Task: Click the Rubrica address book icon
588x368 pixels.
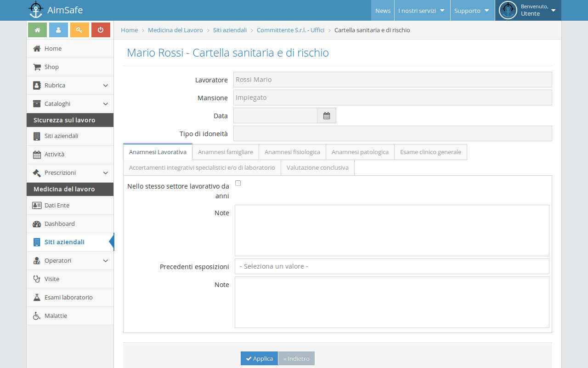Action: 37,85
